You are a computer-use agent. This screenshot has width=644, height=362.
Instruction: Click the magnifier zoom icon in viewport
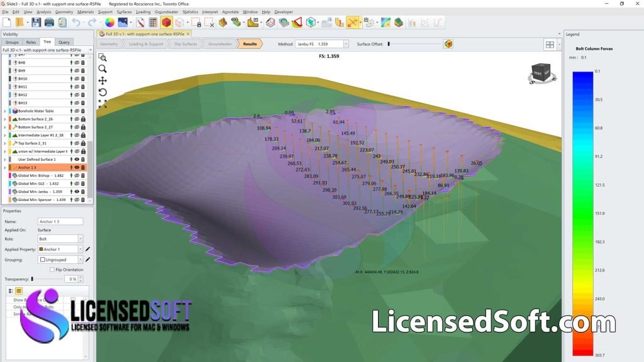[103, 69]
